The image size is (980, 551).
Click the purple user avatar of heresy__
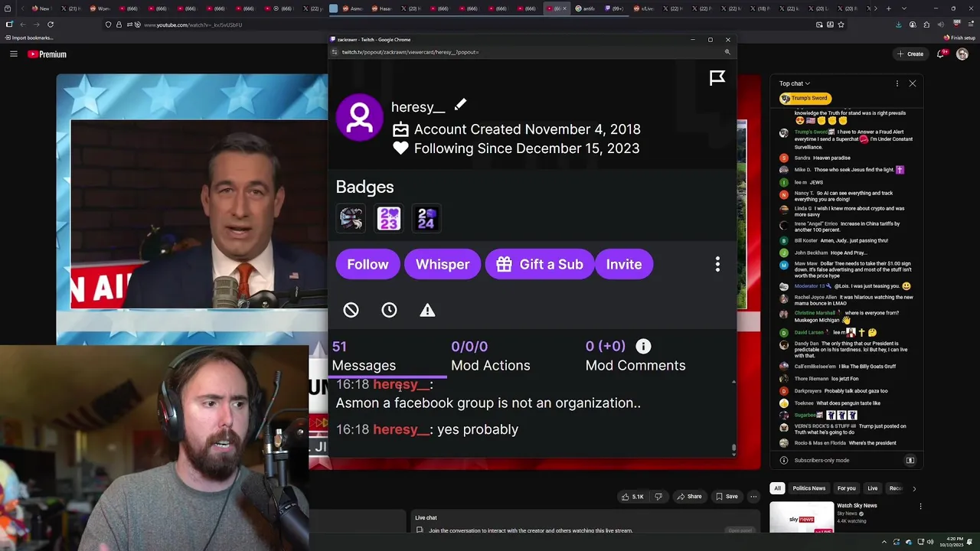coord(360,117)
